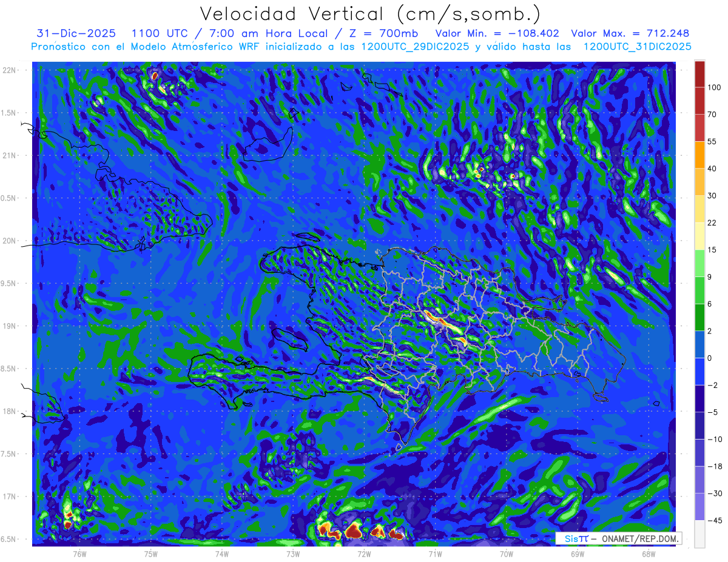Click the "73W" longitude axis label

coord(293,554)
